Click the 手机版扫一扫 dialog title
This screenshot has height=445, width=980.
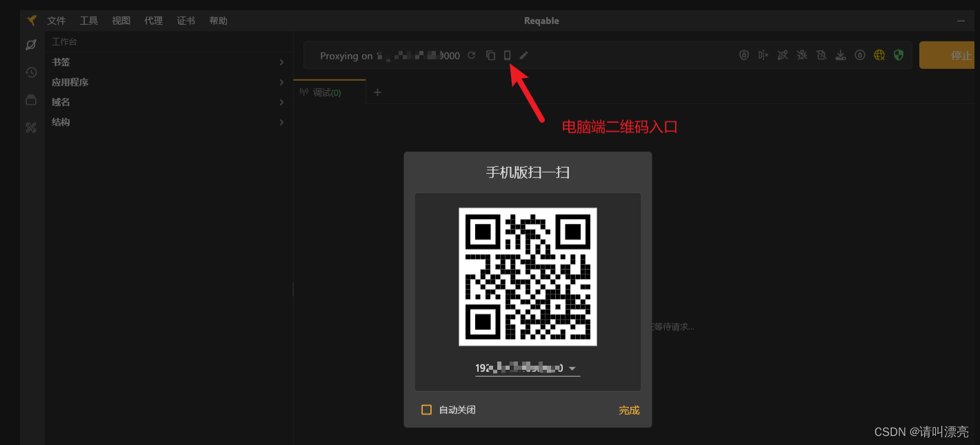528,172
